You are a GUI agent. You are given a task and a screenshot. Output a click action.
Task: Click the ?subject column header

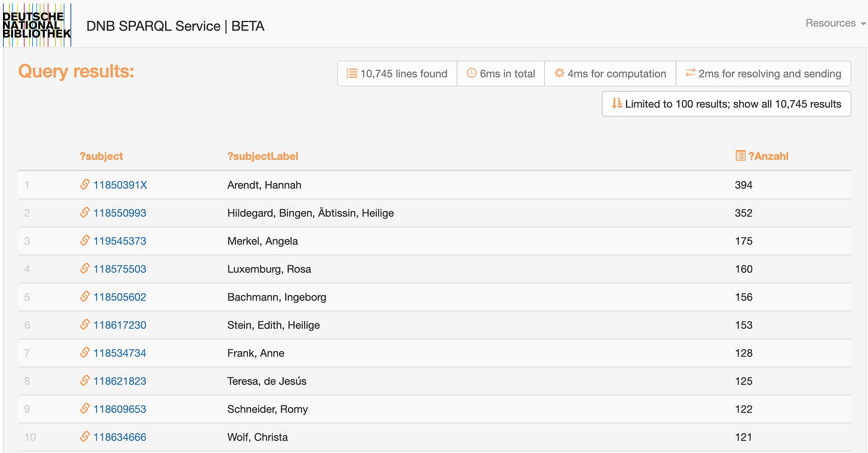coord(101,156)
